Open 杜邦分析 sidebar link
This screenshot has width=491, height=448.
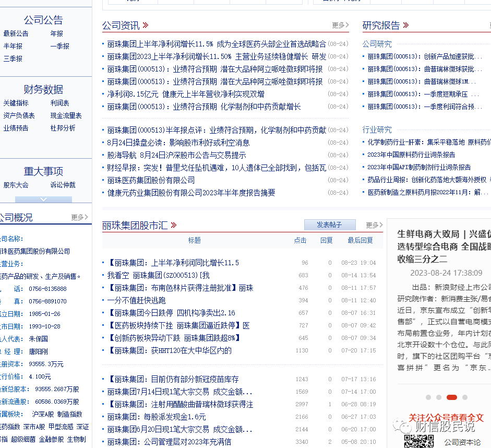63,128
